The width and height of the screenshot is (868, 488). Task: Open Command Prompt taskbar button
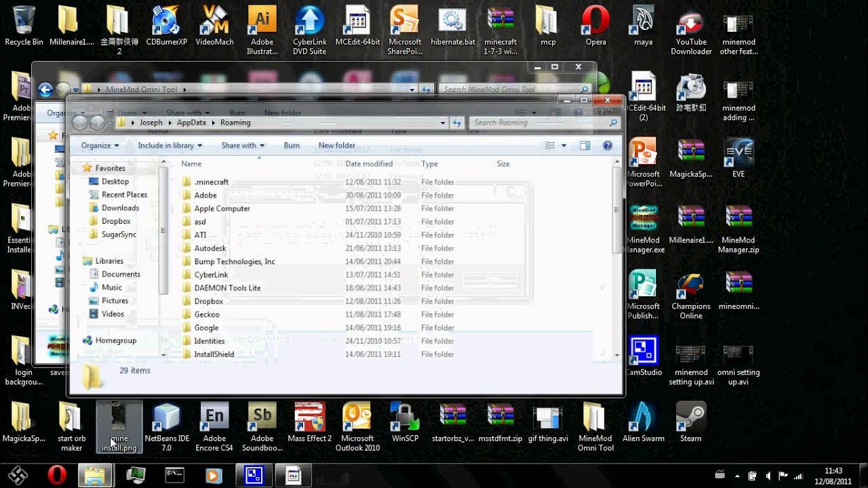tap(175, 475)
